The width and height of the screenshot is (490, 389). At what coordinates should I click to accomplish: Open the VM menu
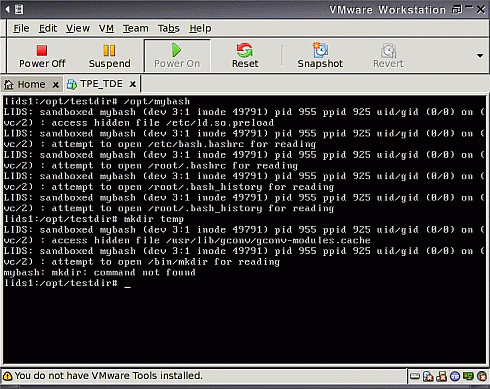[106, 28]
